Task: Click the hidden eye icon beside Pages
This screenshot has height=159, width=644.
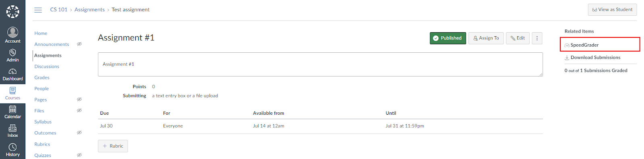Action: click(x=79, y=99)
